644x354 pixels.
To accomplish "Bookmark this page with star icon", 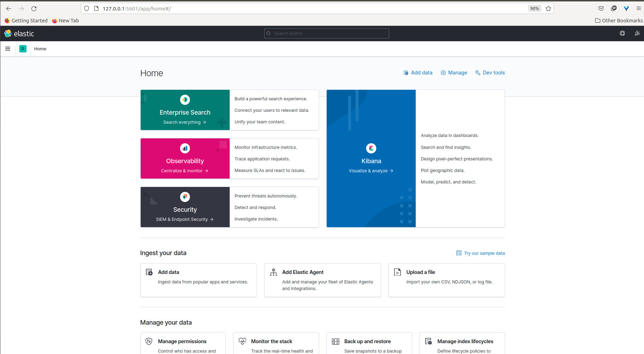I will [x=548, y=8].
